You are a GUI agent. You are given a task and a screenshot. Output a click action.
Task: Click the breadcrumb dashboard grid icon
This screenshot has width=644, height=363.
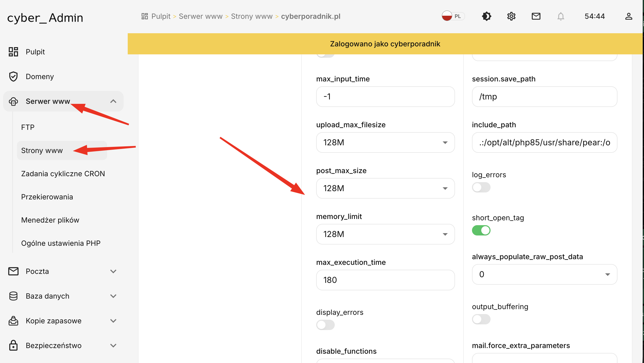coord(145,16)
